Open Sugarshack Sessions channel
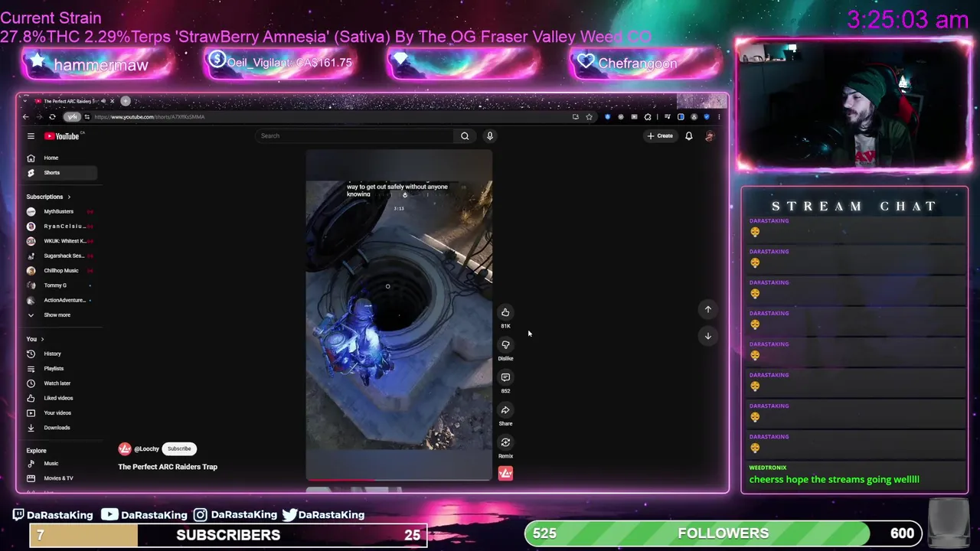The width and height of the screenshot is (980, 551). point(60,256)
